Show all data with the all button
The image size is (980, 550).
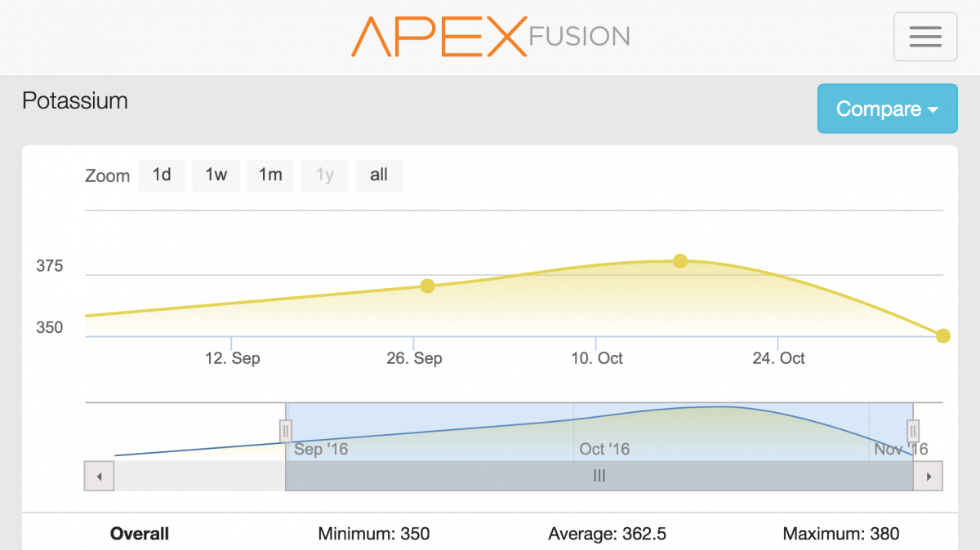379,175
